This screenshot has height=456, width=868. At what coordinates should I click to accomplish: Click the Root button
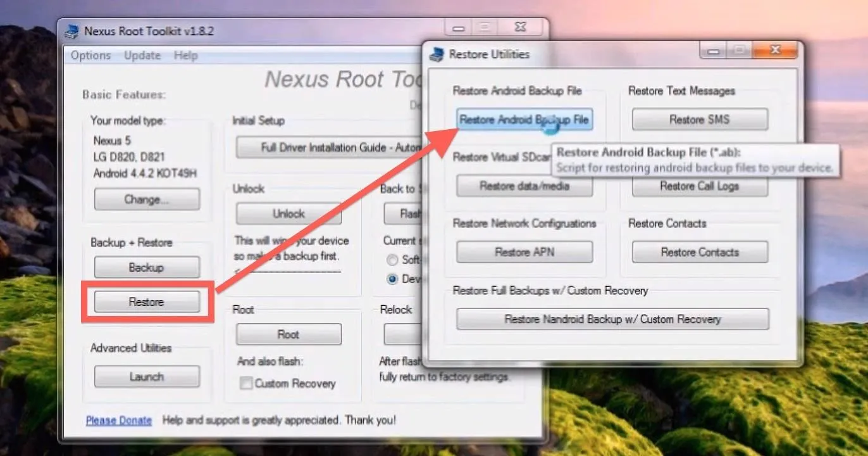click(288, 334)
